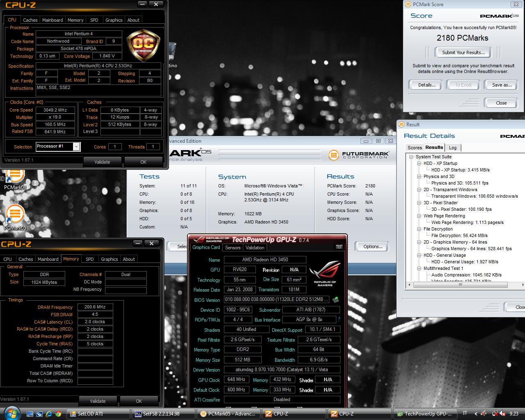Click the Futuremark Corporation logo
This screenshot has height=420, width=525.
(x=358, y=155)
